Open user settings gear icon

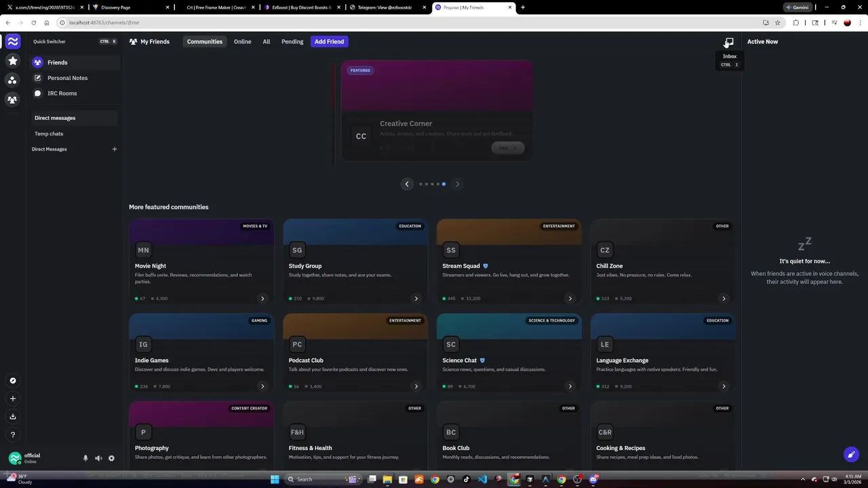111,458
